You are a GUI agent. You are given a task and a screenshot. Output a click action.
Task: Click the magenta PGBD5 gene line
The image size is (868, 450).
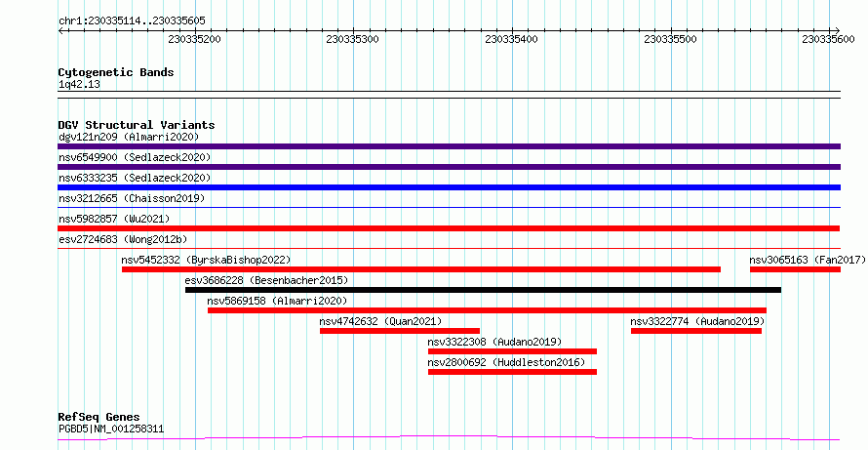click(449, 438)
